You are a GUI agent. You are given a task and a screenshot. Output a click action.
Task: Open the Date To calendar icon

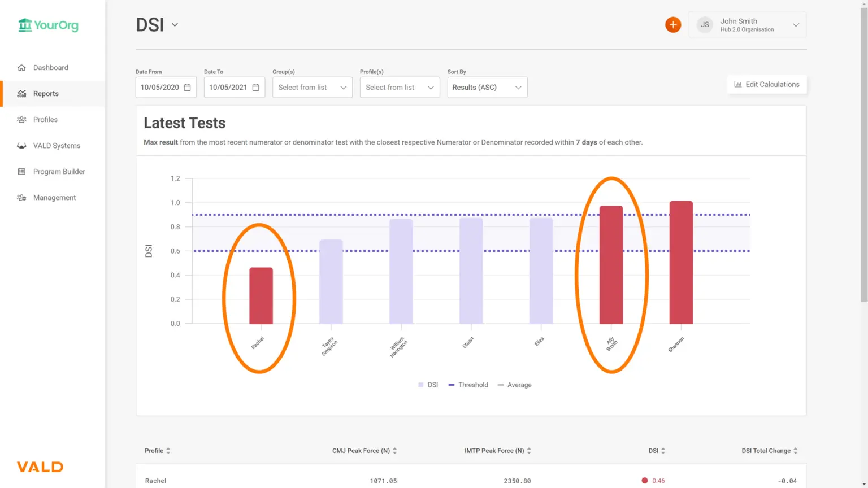point(256,88)
